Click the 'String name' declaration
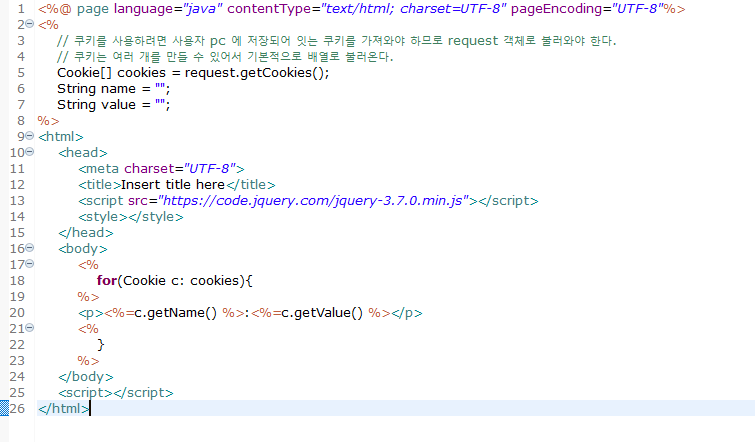Screen dimensions: 755x442 coord(96,89)
